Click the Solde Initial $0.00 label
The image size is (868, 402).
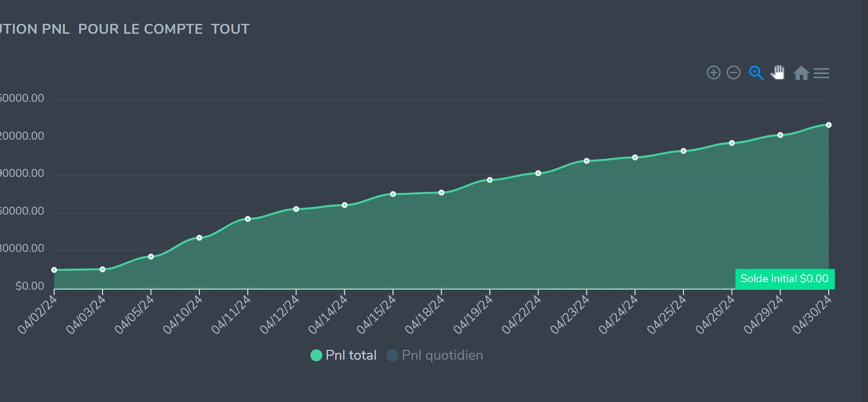coord(784,279)
